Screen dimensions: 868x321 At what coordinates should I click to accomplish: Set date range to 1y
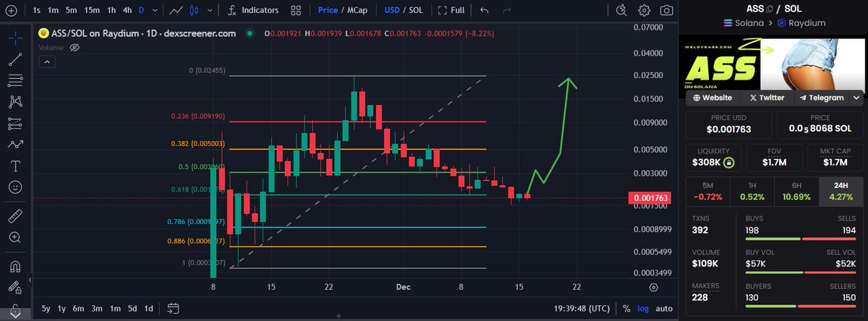pos(63,309)
